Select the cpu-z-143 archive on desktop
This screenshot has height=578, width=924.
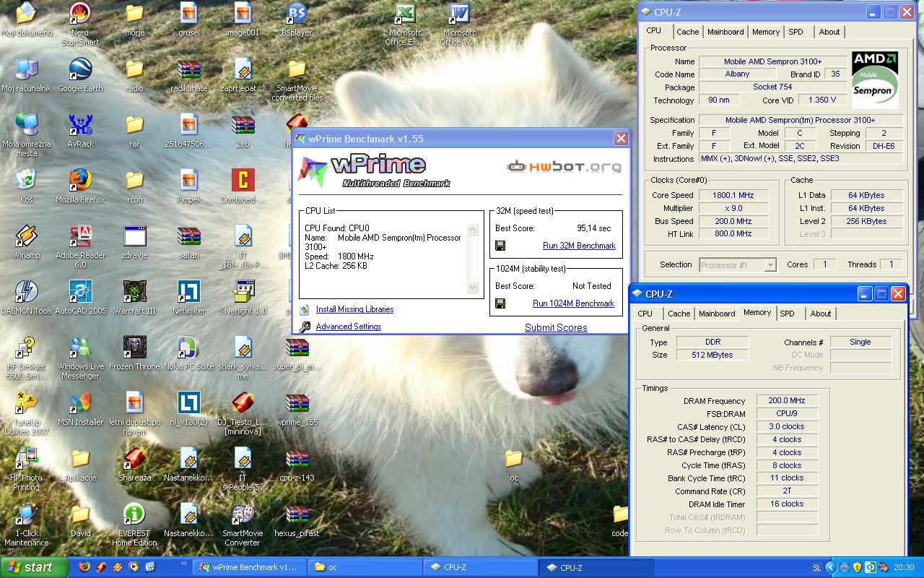point(297,458)
